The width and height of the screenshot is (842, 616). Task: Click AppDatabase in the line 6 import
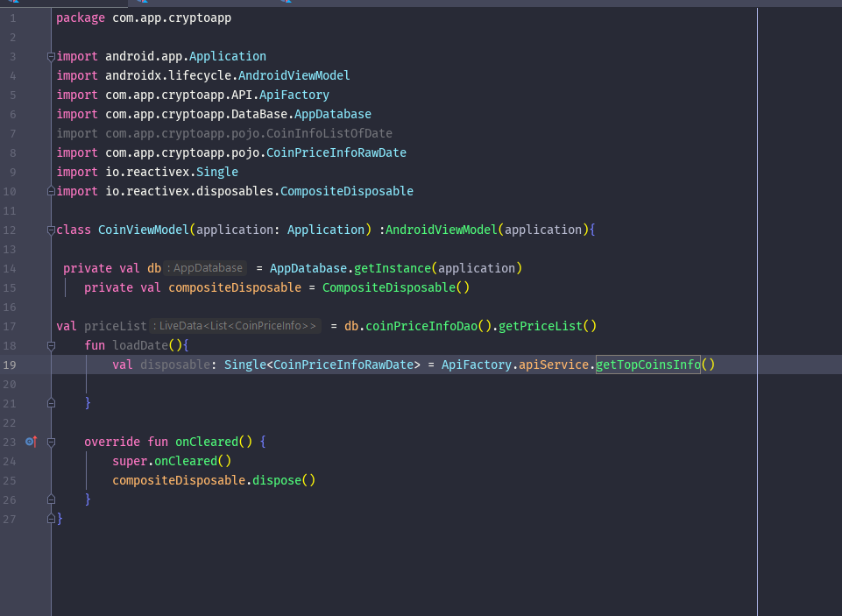click(333, 115)
